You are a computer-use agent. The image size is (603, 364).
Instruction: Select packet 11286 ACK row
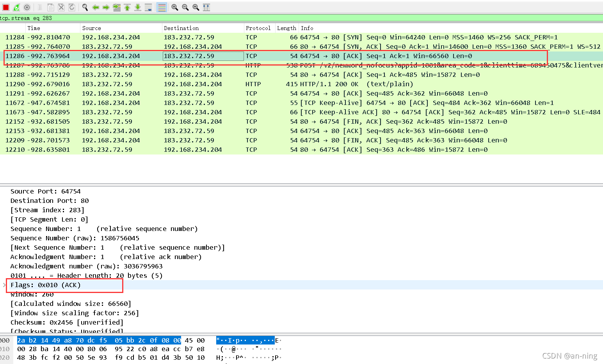tap(301, 56)
